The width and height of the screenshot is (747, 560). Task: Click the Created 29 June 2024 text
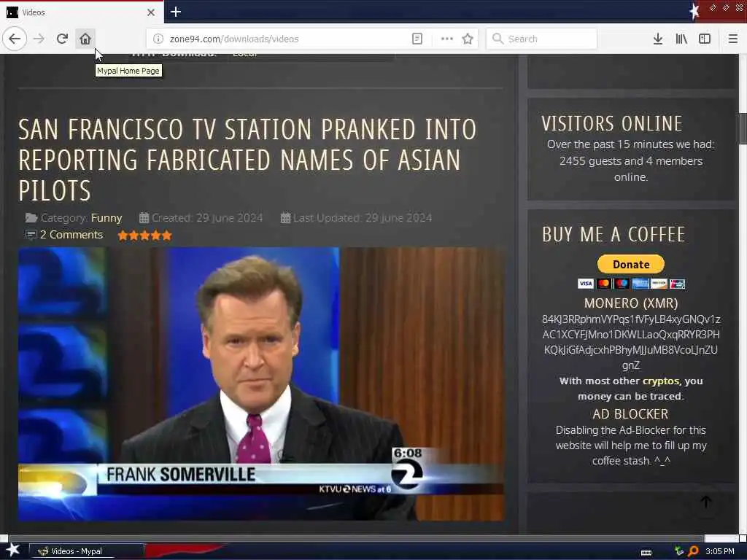point(207,218)
